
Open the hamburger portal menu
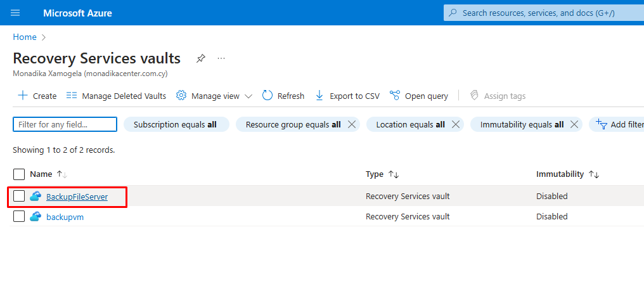(15, 13)
